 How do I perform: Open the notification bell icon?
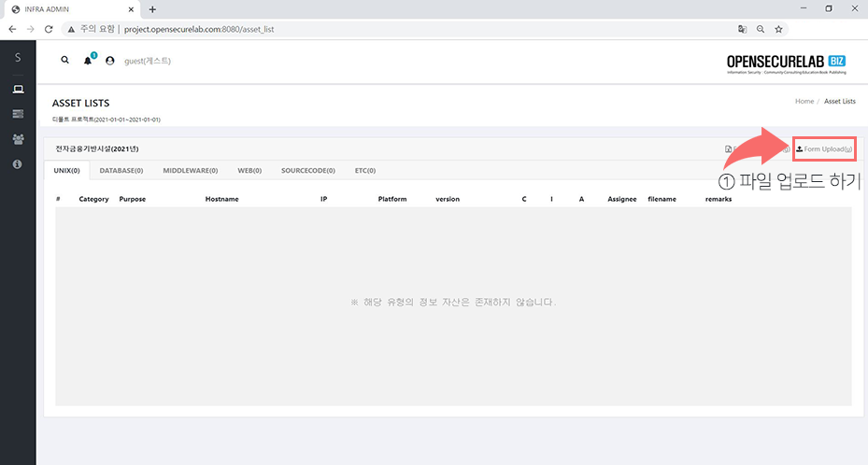pyautogui.click(x=88, y=61)
